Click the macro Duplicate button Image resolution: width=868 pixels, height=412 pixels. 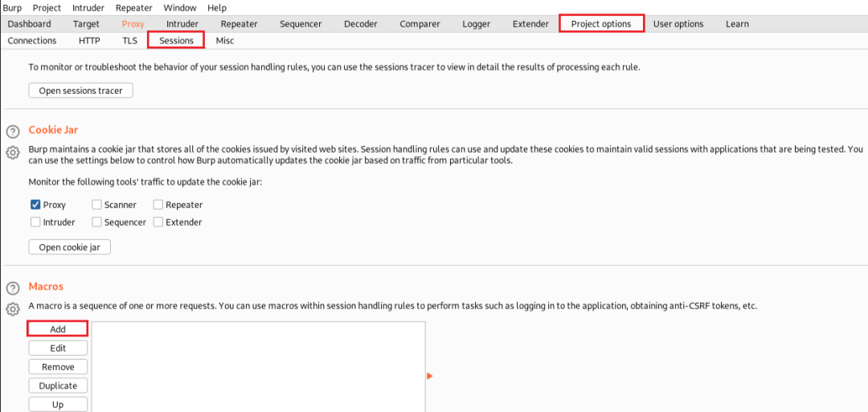[x=58, y=385]
